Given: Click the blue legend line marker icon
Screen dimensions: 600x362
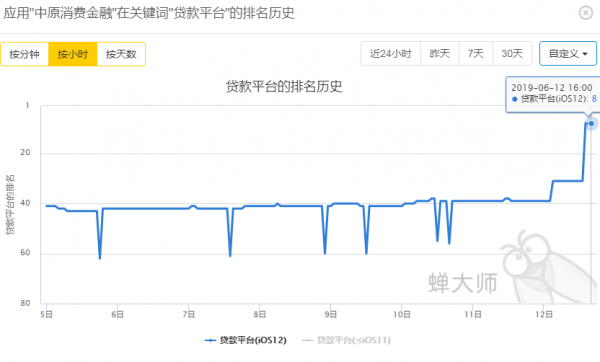Looking at the screenshot, I should coord(210,340).
